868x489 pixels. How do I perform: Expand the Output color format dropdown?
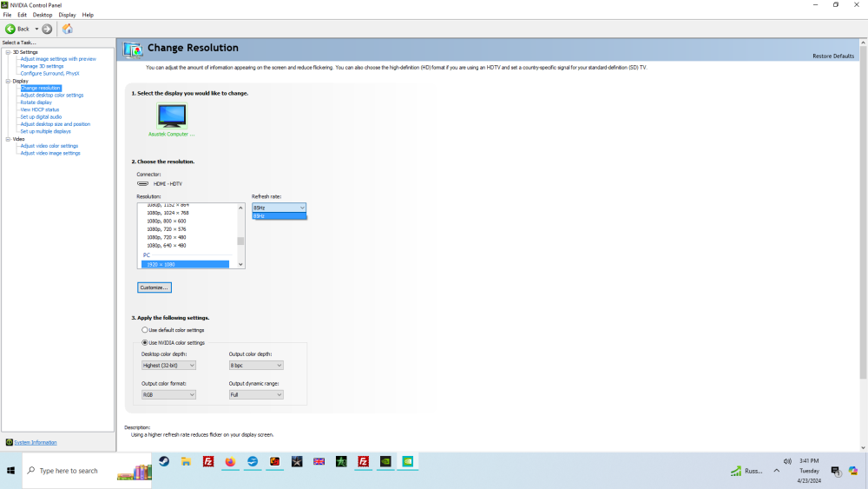168,394
